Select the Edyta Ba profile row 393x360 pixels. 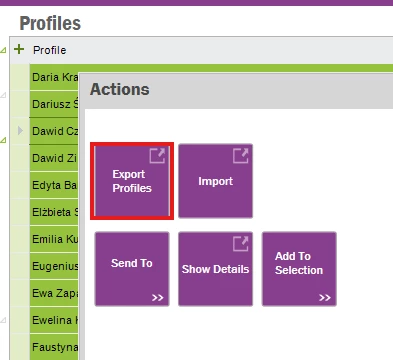click(x=55, y=185)
